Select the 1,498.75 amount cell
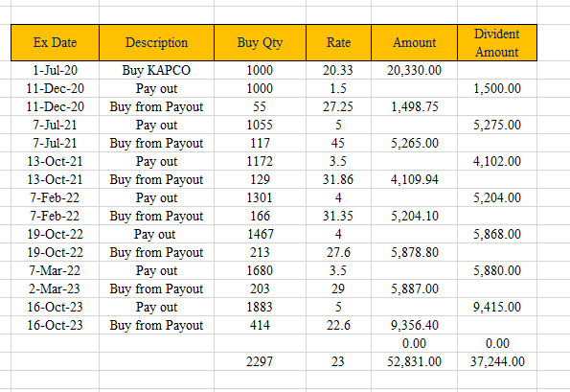 (415, 106)
